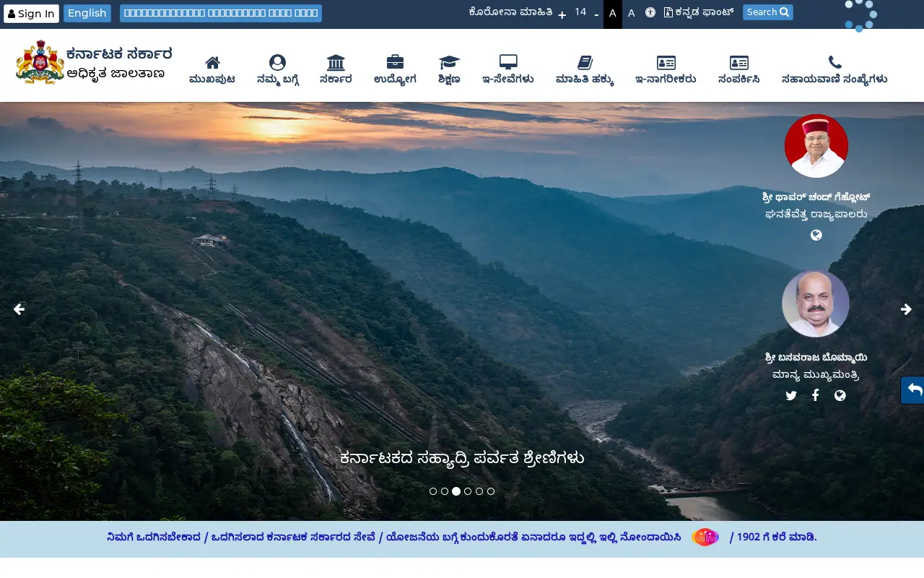Click the Chief Minister's website globe icon
This screenshot has width=924, height=578.
pyautogui.click(x=840, y=395)
